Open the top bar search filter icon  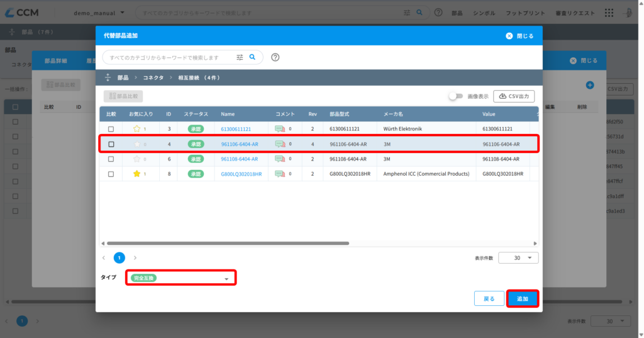click(x=407, y=13)
